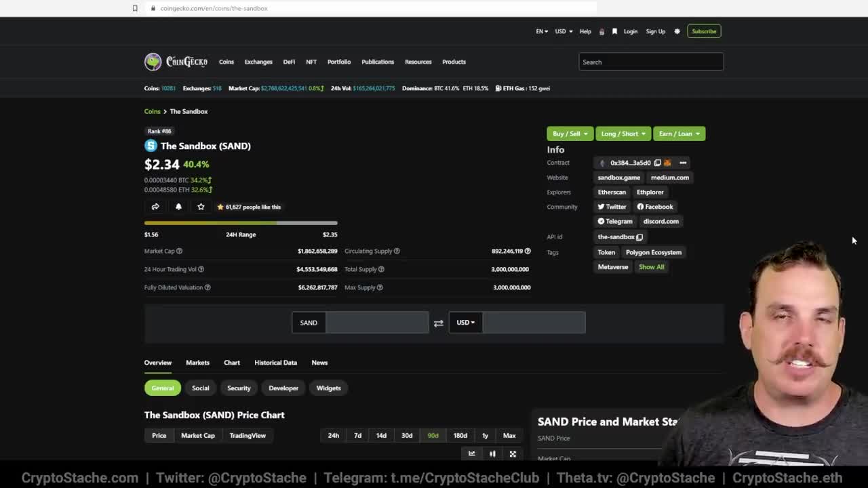Open the USD dropdown in the converter

pos(465,323)
